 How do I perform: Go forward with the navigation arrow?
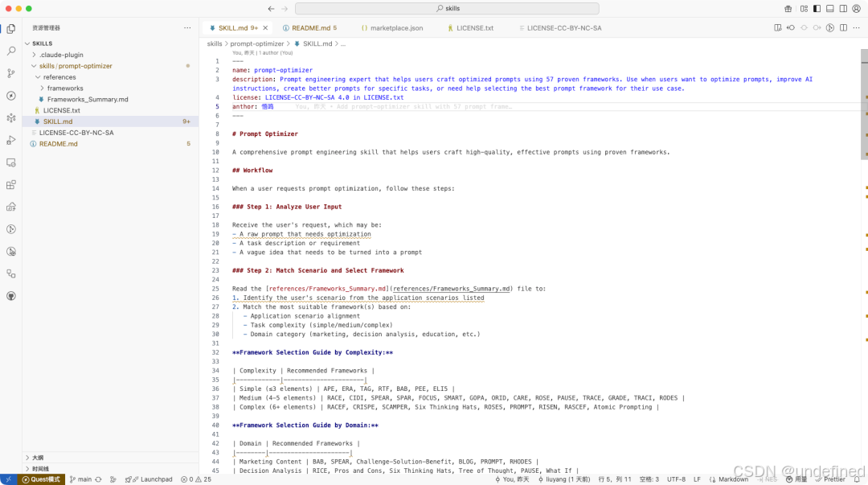(285, 8)
